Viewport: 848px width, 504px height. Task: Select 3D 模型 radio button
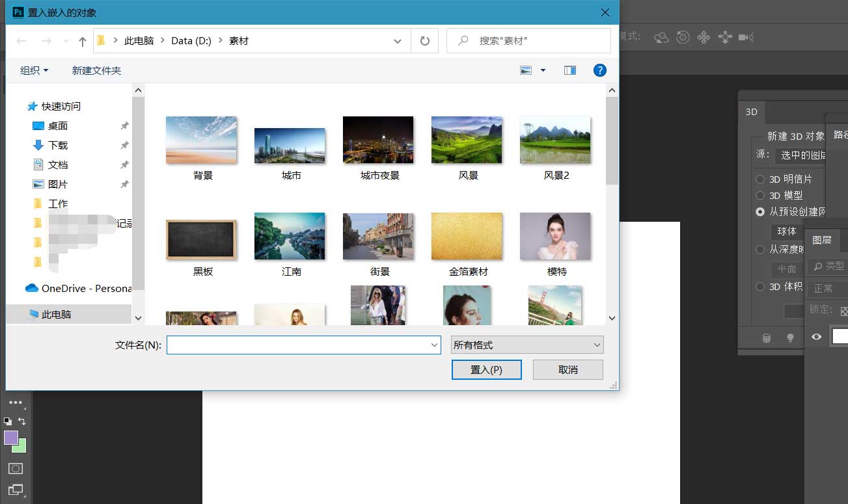click(759, 195)
